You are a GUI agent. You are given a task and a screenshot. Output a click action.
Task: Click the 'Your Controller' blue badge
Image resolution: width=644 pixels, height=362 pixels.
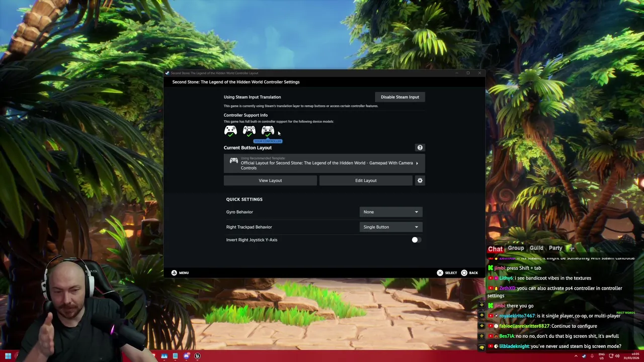point(268,141)
